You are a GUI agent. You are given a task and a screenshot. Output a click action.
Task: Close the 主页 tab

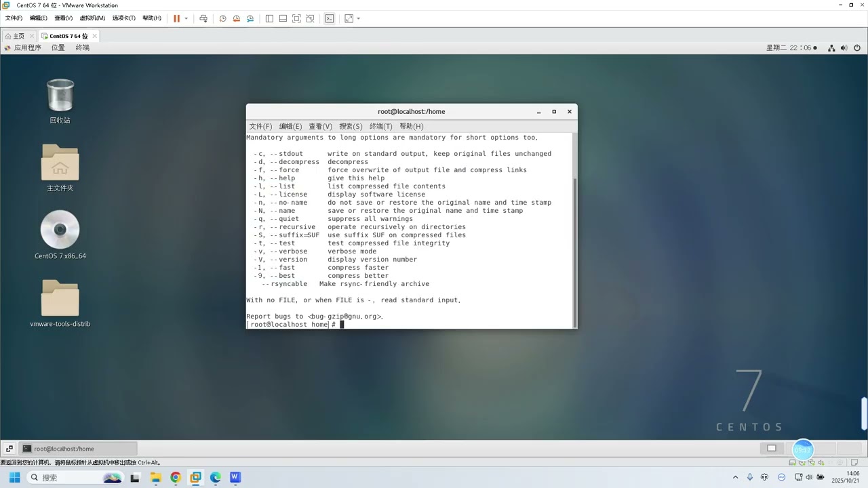tap(32, 36)
